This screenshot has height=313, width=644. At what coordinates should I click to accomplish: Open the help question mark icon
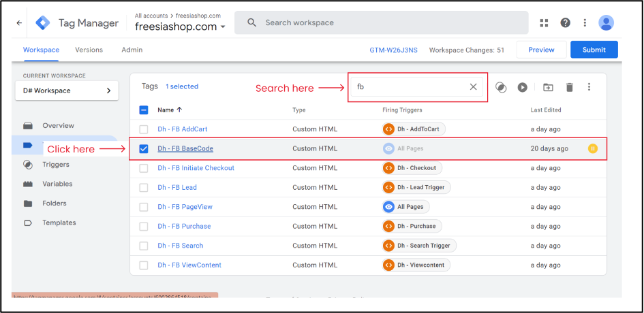click(x=565, y=23)
